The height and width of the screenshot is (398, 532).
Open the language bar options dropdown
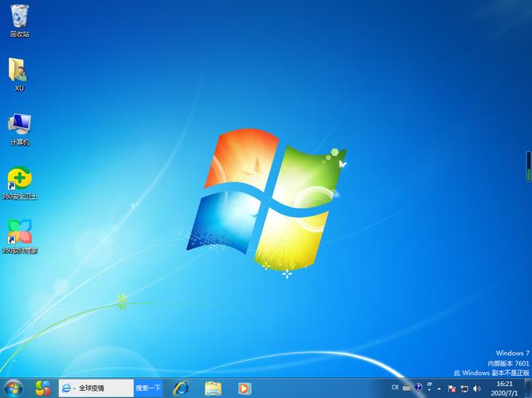[x=428, y=388]
